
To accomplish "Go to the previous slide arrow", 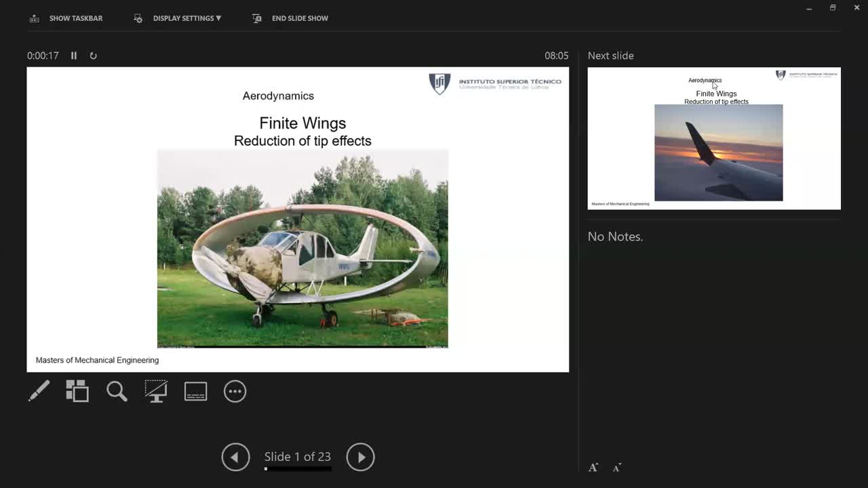I will (235, 457).
